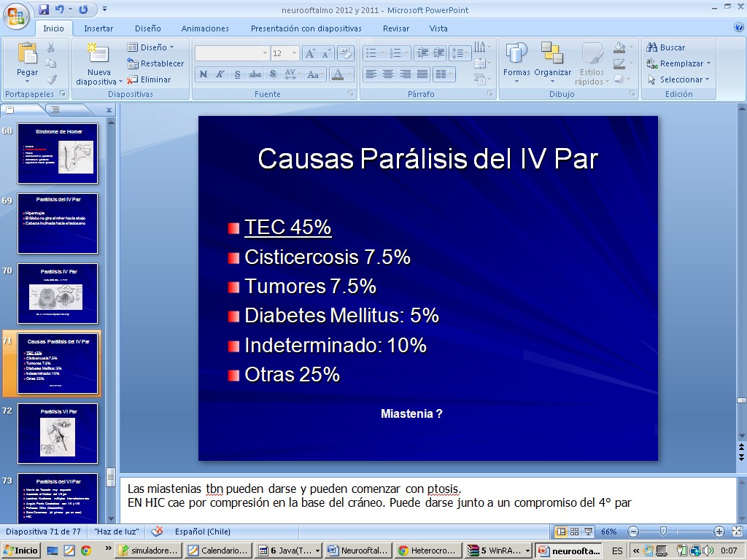Open Neurooftal Word document in taskbar
Screen dimensions: 747x560
tap(357, 551)
